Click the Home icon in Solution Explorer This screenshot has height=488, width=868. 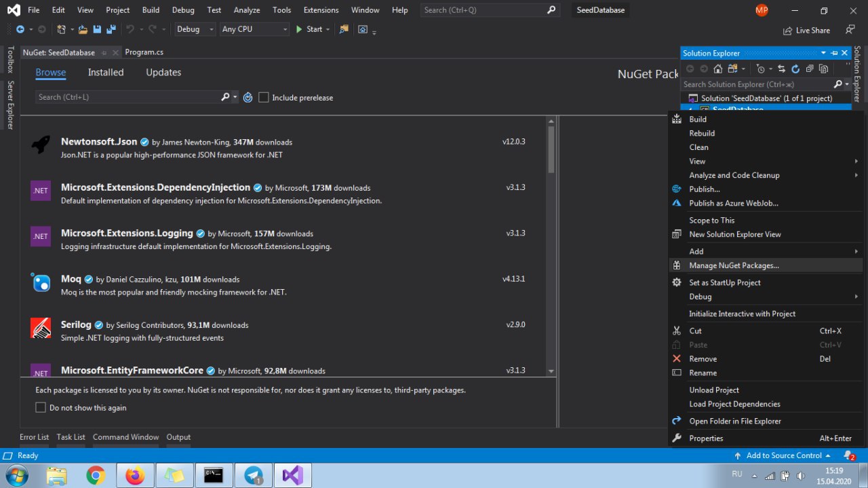[718, 69]
